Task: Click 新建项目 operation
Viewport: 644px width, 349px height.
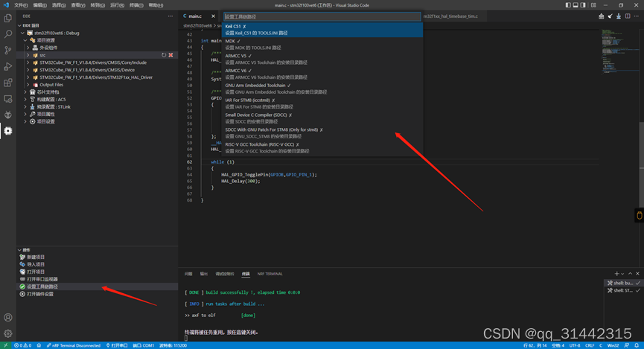Action: pyautogui.click(x=36, y=257)
